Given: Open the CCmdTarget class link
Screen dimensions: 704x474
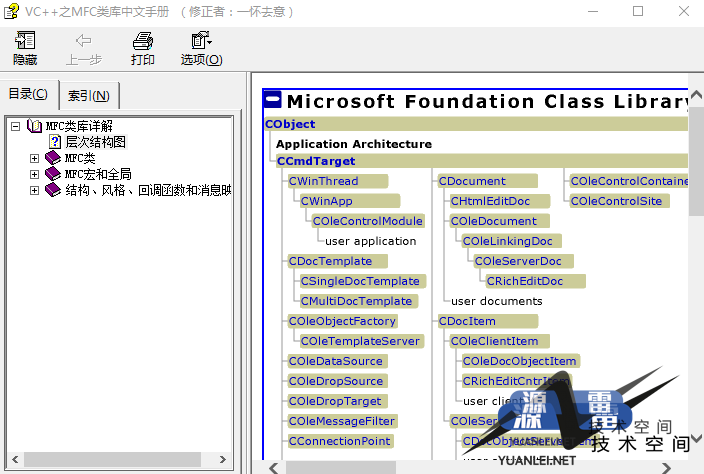Looking at the screenshot, I should coord(316,161).
